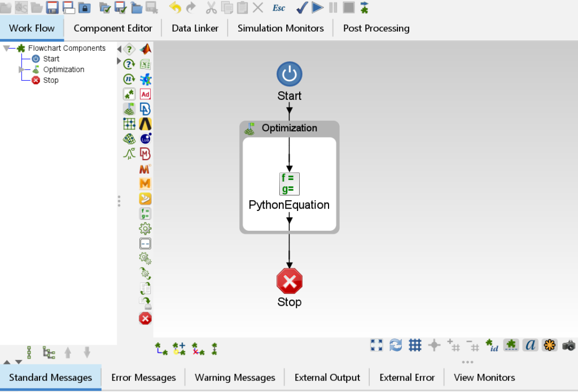
Task: Click the Esc toolbar button
Action: click(279, 8)
